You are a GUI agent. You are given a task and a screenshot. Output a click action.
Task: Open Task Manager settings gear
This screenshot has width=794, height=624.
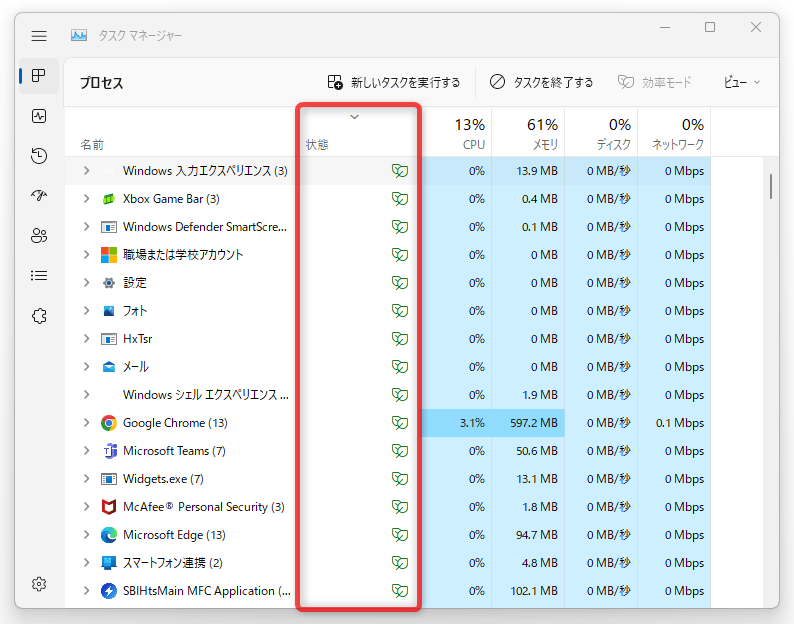pyautogui.click(x=39, y=584)
